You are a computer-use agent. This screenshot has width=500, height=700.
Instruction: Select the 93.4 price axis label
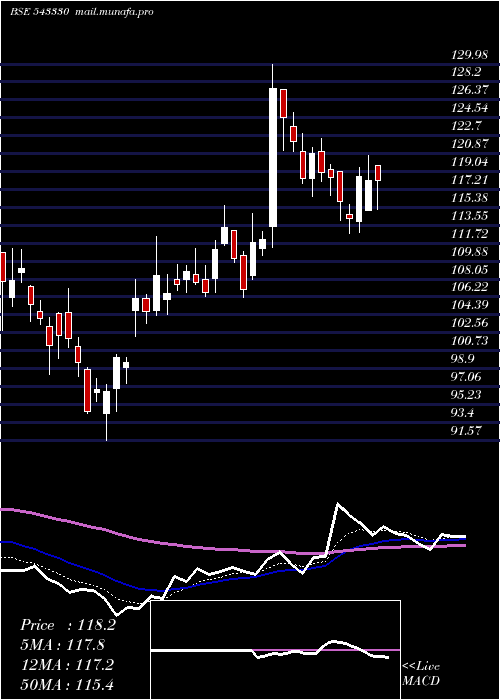tap(463, 412)
